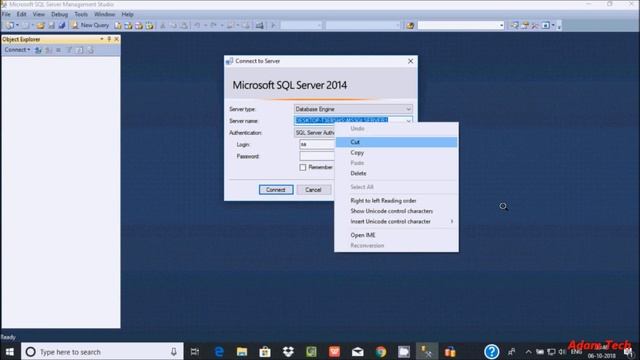Screen dimensions: 640x360
Task: Choose Cut from the context menu
Action: tap(396, 142)
